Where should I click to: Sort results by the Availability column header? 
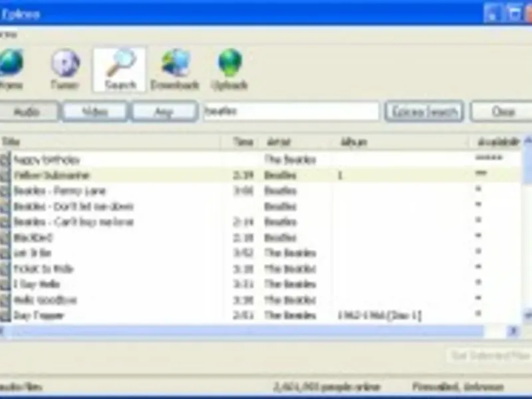click(x=495, y=142)
